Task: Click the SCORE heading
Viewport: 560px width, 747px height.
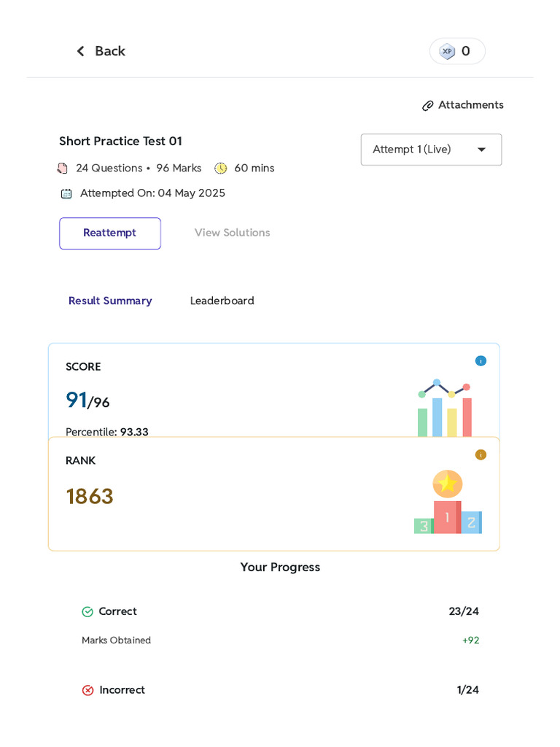Action: click(83, 367)
